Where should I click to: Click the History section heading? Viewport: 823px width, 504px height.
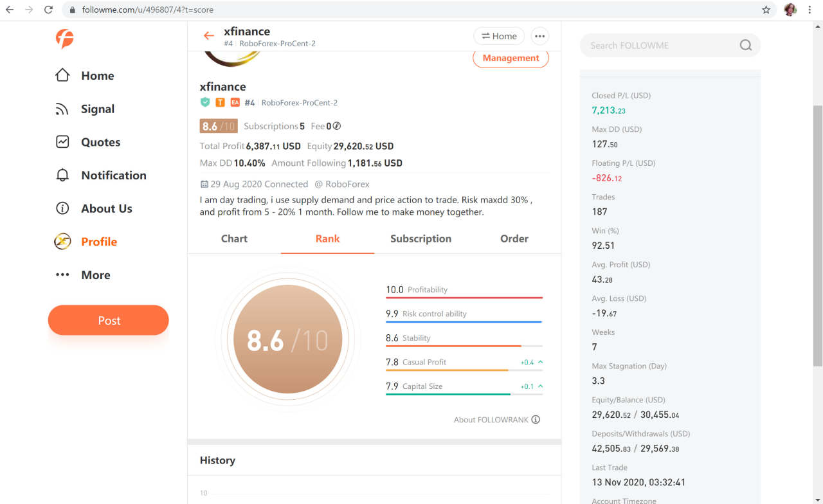(x=217, y=460)
